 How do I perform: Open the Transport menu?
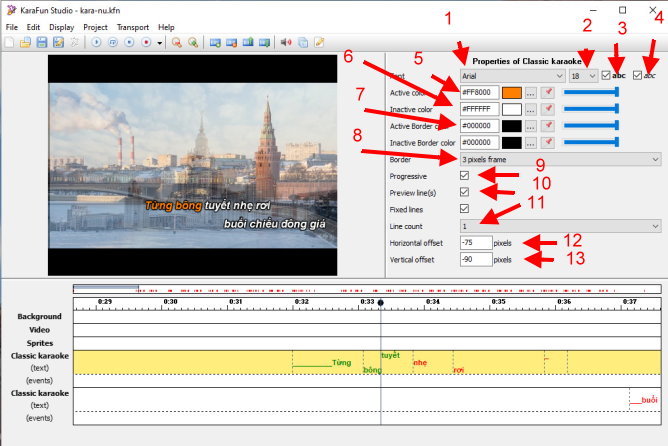(x=132, y=27)
